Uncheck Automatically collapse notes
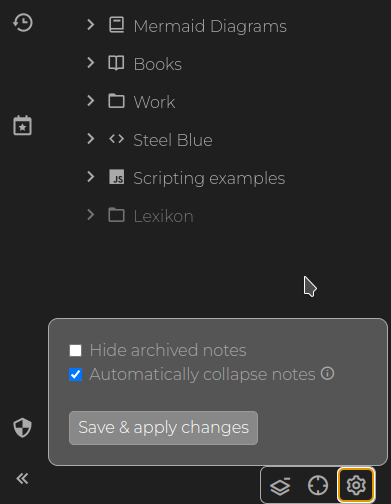Screen dimensions: 391x504 click(76, 374)
